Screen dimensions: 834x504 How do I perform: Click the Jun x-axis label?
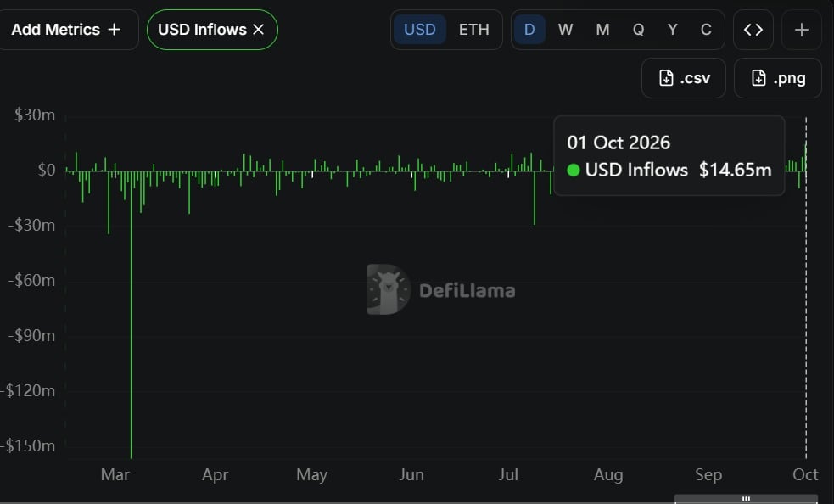tap(411, 474)
